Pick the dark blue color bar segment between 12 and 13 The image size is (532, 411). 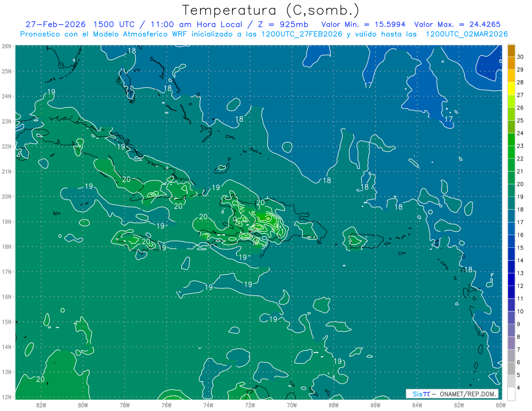[511, 280]
